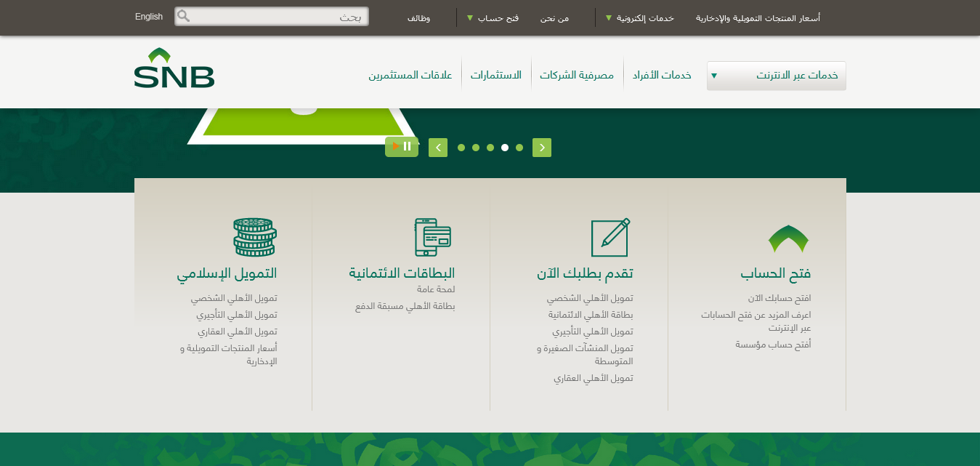Viewport: 980px width, 466px height.
Task: Open تمويل الأهلي العقاري under التمويل الإسلامي
Action: pyautogui.click(x=238, y=332)
